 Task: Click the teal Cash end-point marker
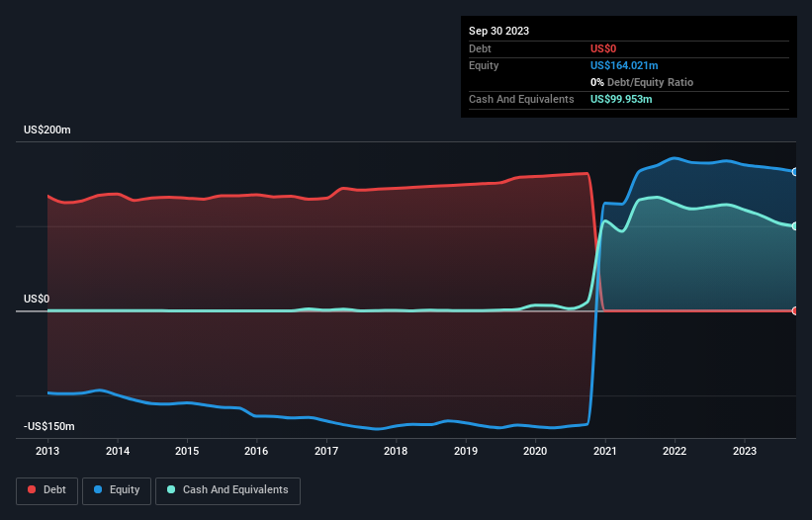(795, 226)
